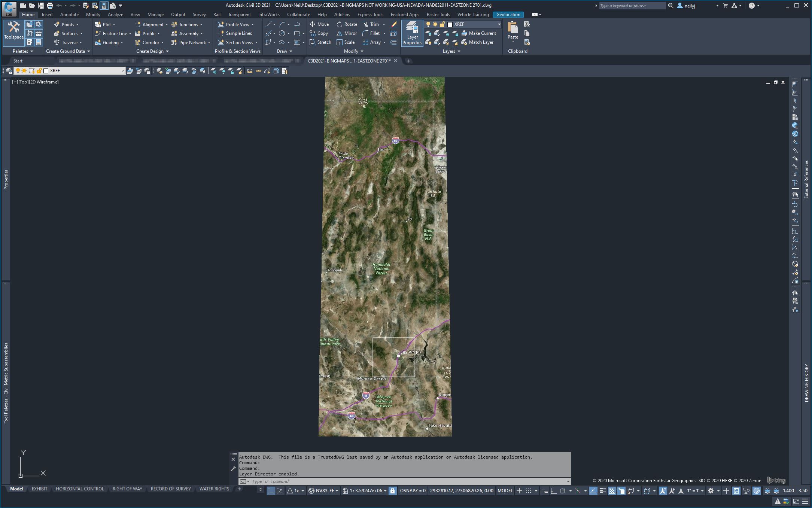
Task: Click the white layer color swatch in ribbon
Action: click(450, 24)
